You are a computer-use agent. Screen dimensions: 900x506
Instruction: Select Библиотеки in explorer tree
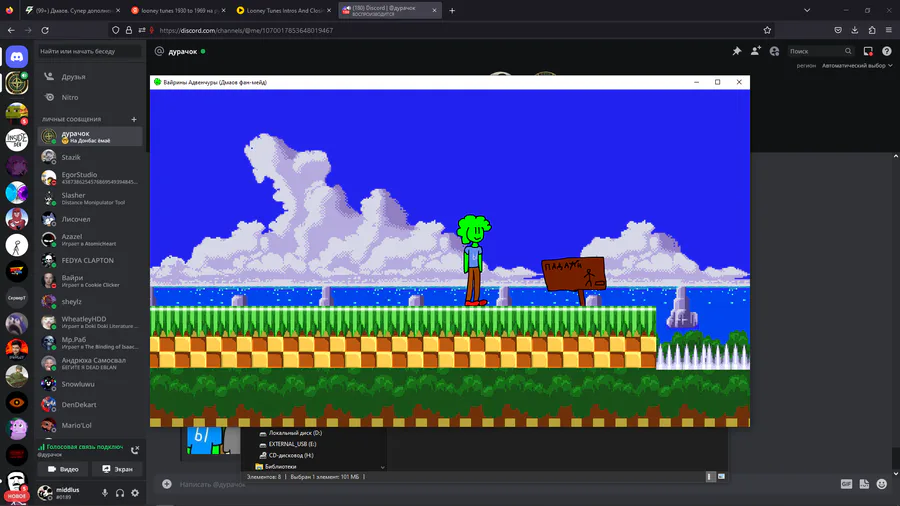(276, 466)
